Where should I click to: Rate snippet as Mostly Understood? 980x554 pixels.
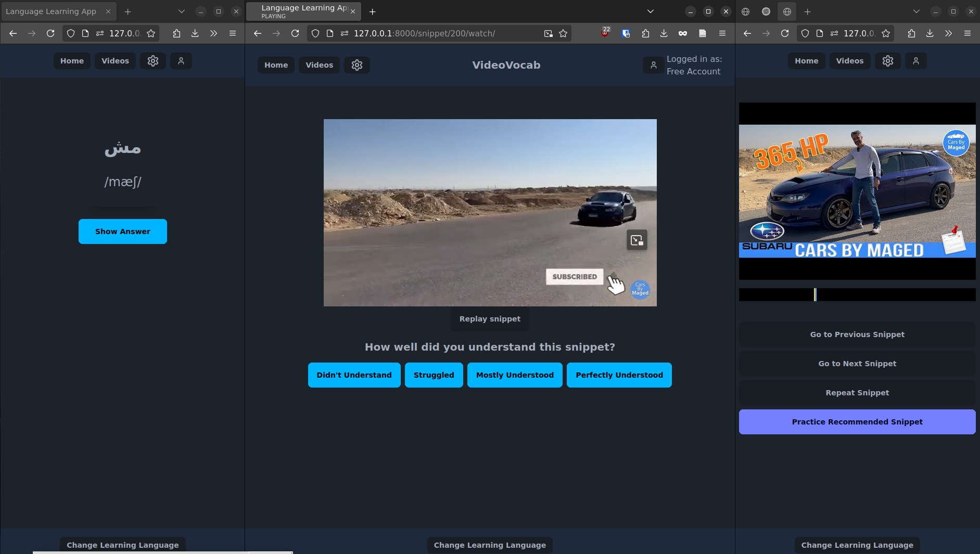(514, 375)
